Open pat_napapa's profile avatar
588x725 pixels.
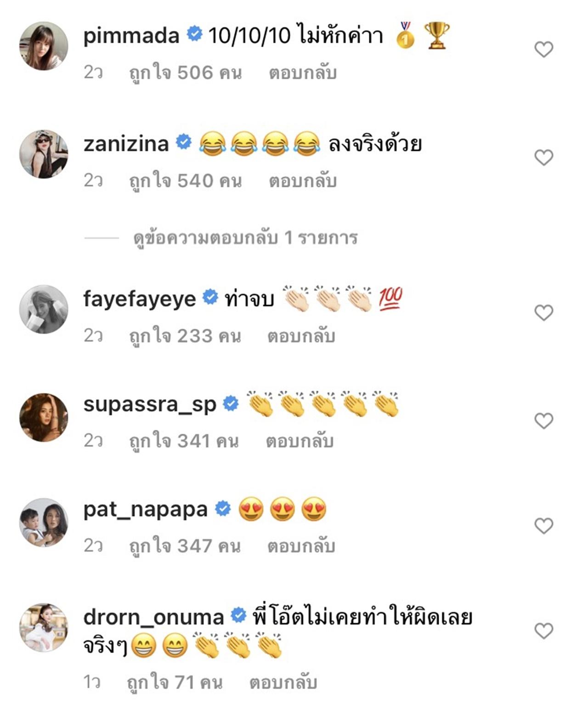pos(44,522)
